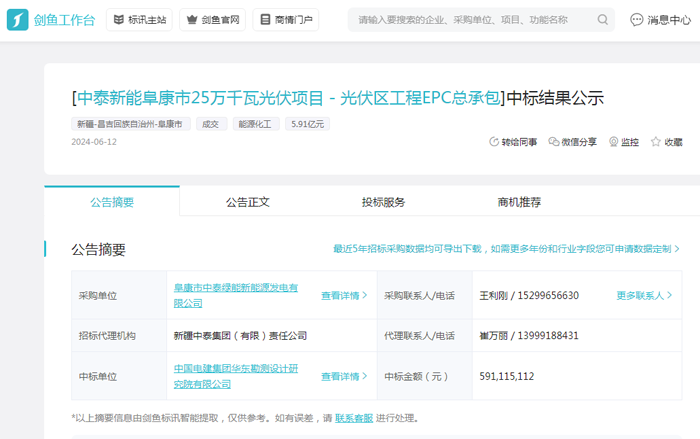The width and height of the screenshot is (700, 439).
Task: Open 剑鱼官网 with the crown icon
Action: pyautogui.click(x=212, y=20)
